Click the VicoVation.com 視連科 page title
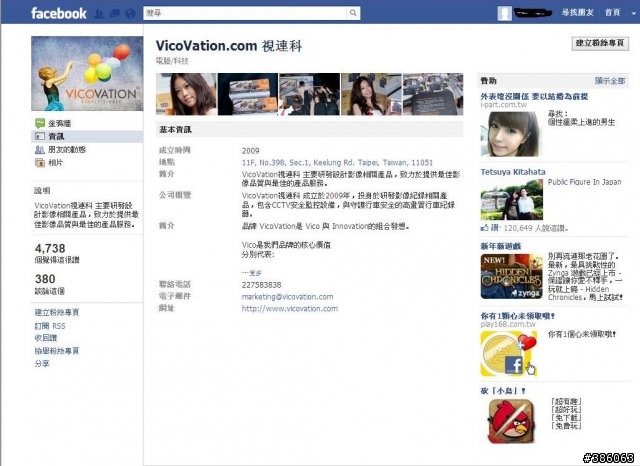This screenshot has height=466, width=640. [229, 46]
